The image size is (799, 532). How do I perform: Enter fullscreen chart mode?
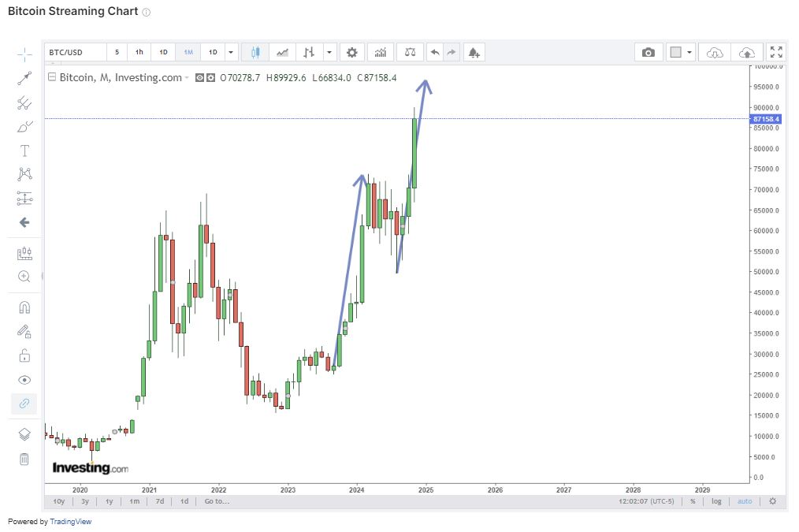[776, 52]
